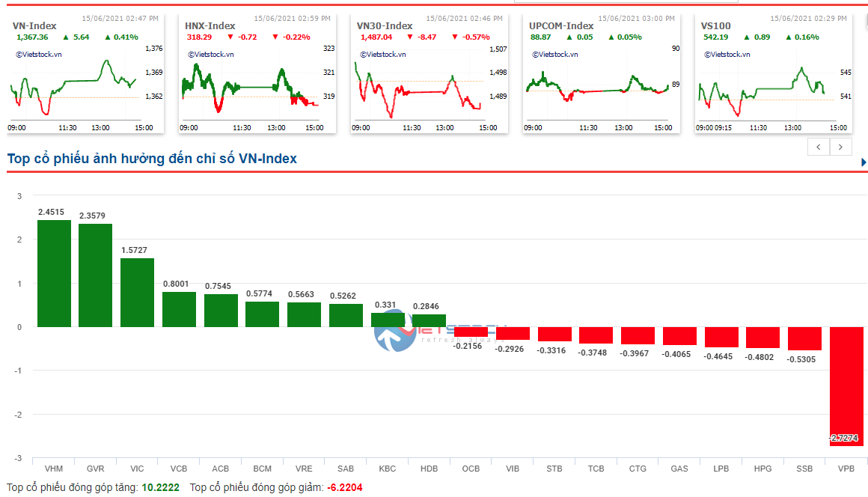Open the VN-Index title link
Screen dimensions: 868x497
tap(34, 25)
